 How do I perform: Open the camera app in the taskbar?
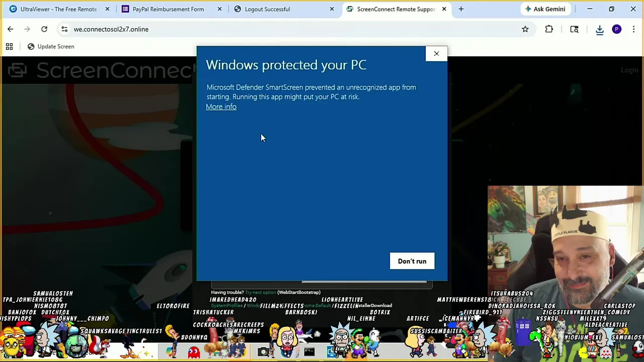[263, 352]
